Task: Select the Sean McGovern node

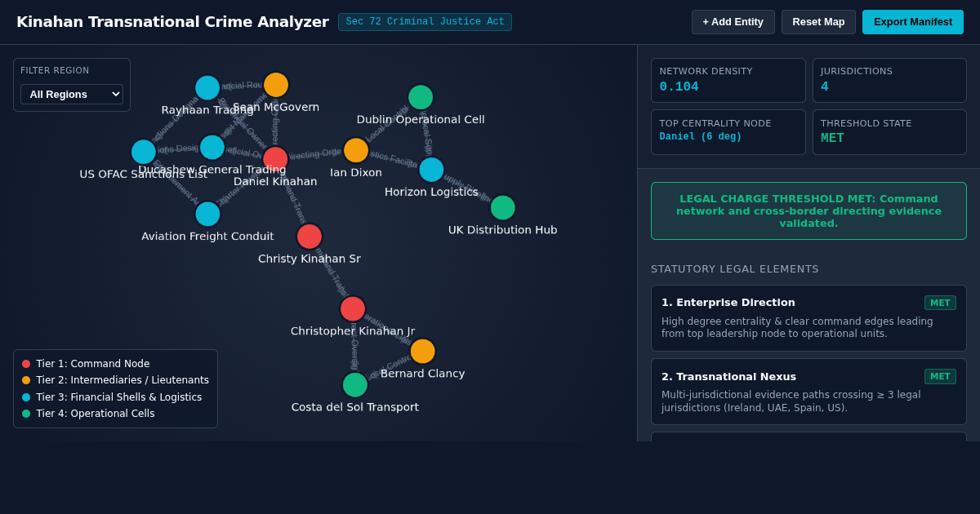Action: (276, 85)
